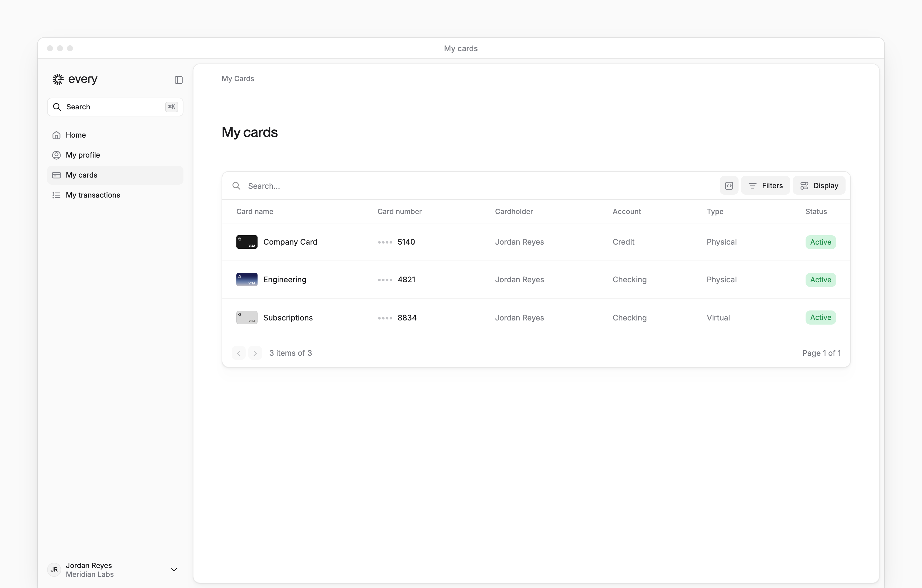
Task: Click the Type column header
Action: (715, 211)
